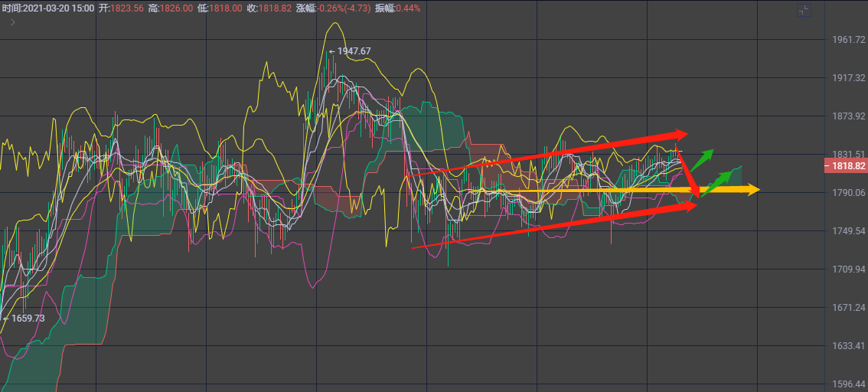Click the close price 1818.82 in header
Screen dimensions: 868x392
(x=275, y=8)
